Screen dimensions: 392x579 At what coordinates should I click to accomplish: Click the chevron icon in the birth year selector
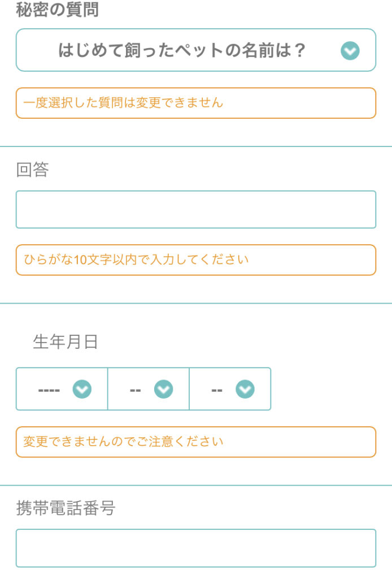tap(82, 389)
